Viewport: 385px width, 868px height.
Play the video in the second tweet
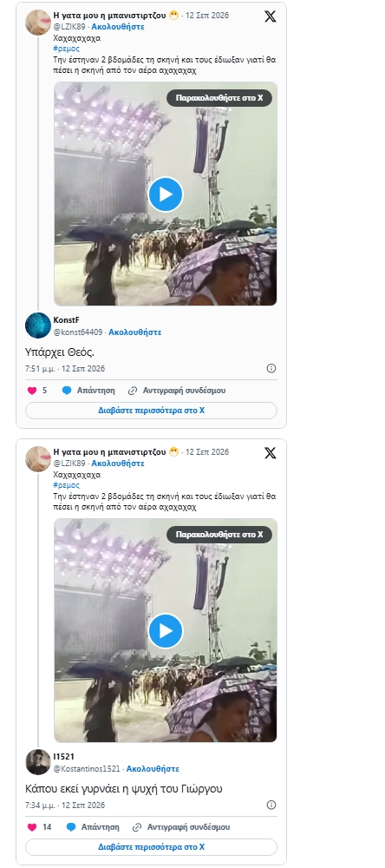(166, 631)
